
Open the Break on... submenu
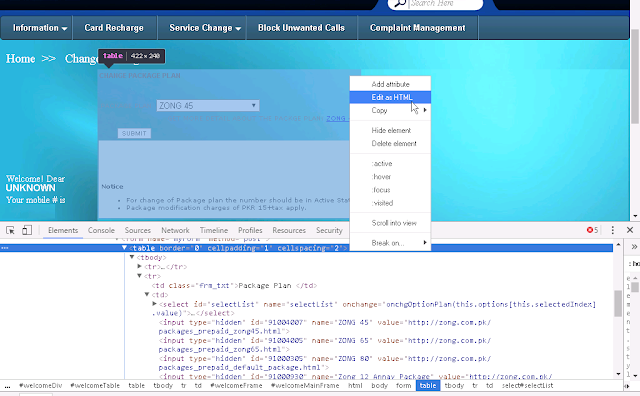click(x=390, y=243)
